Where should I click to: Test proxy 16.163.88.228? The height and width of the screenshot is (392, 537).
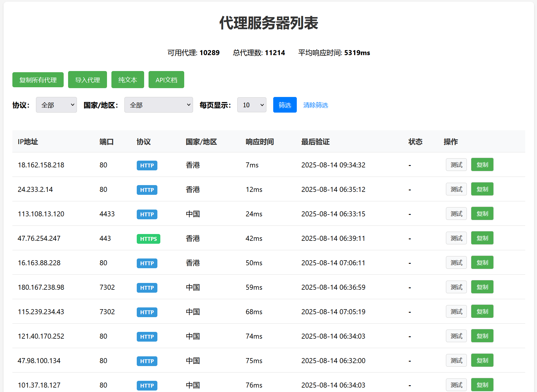(x=456, y=263)
